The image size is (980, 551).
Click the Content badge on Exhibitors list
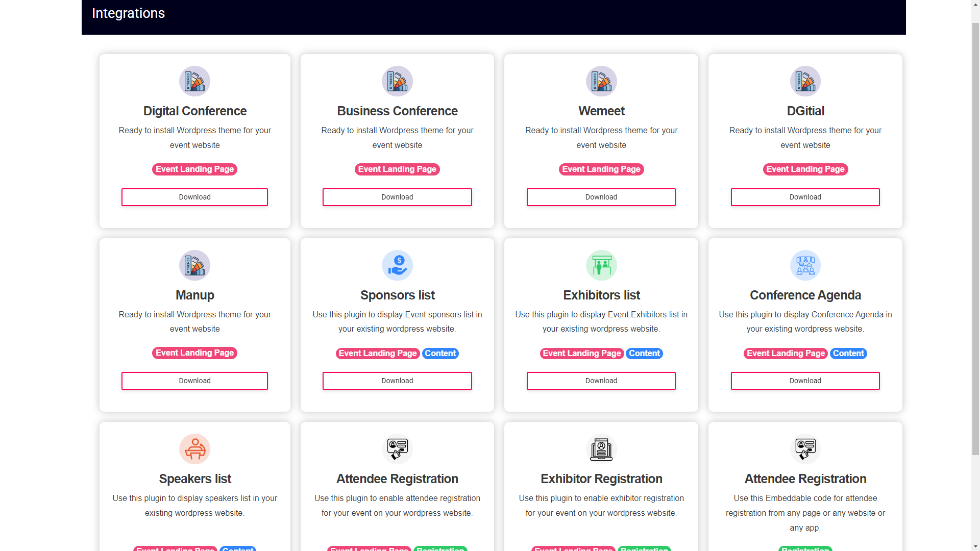click(x=644, y=353)
